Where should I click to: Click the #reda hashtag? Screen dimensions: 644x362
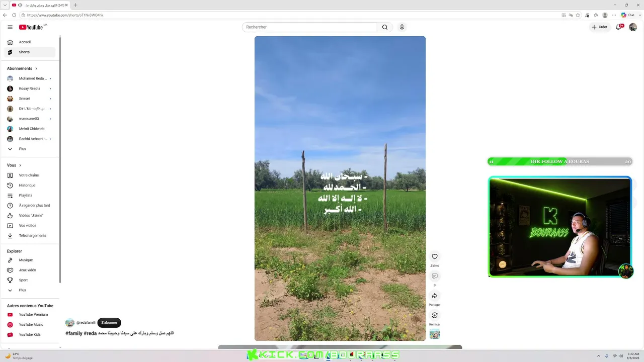tap(90, 333)
